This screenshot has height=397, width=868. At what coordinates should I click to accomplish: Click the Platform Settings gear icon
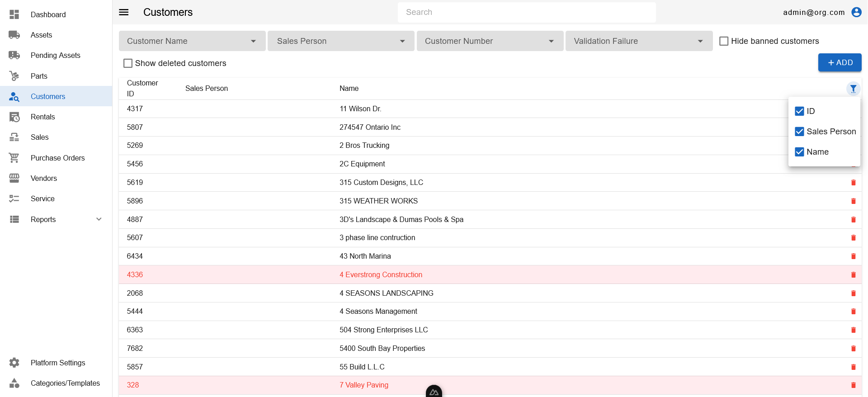click(x=14, y=363)
